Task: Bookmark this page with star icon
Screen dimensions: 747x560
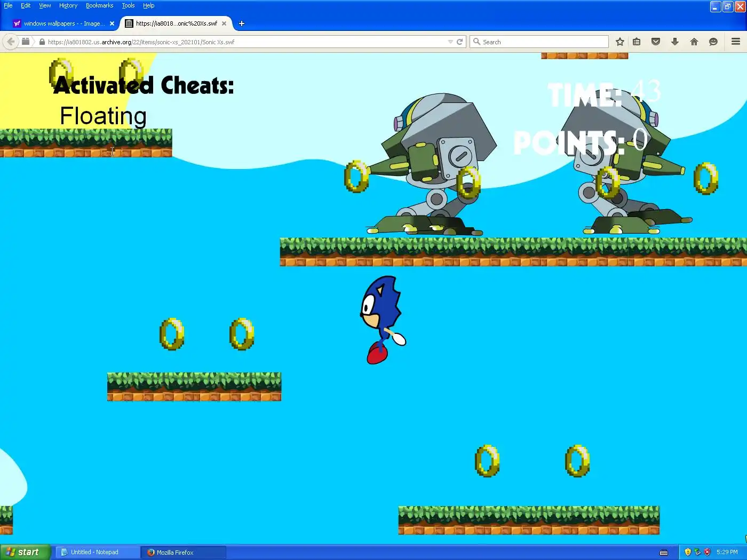Action: [x=619, y=42]
